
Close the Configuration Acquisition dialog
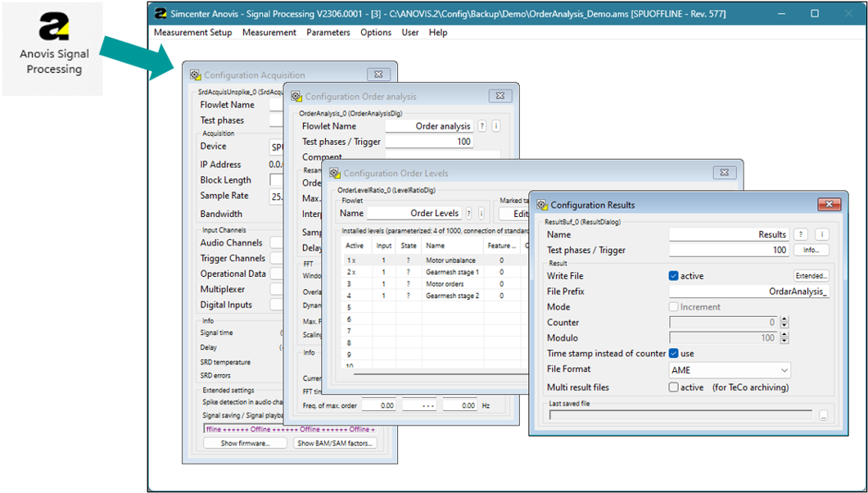[378, 75]
